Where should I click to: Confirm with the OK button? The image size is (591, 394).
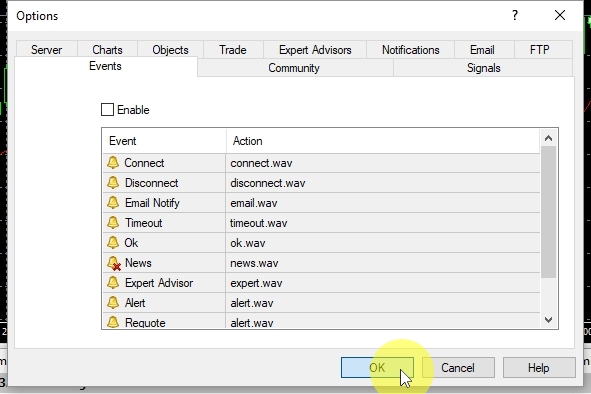coord(377,368)
